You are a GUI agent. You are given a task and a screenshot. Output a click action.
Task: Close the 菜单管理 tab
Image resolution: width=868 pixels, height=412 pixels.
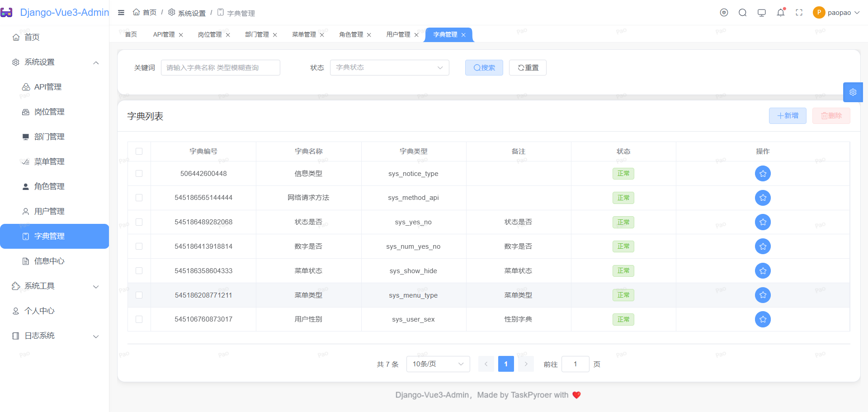pyautogui.click(x=322, y=35)
